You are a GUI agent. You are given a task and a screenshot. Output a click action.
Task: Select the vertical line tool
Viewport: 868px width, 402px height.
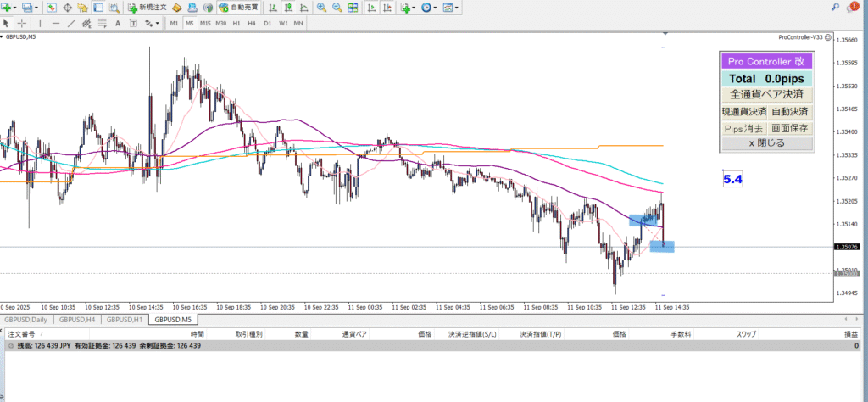41,23
